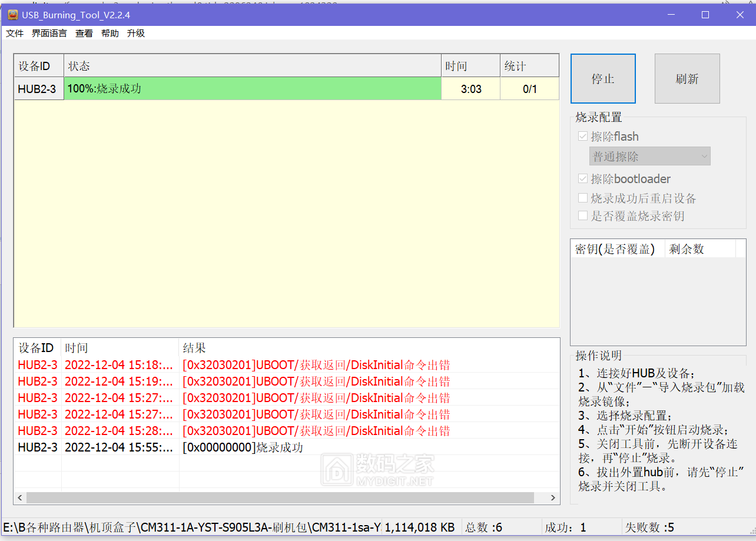The height and width of the screenshot is (541, 756).
Task: Click the 结果 column header in log list
Action: pos(369,348)
